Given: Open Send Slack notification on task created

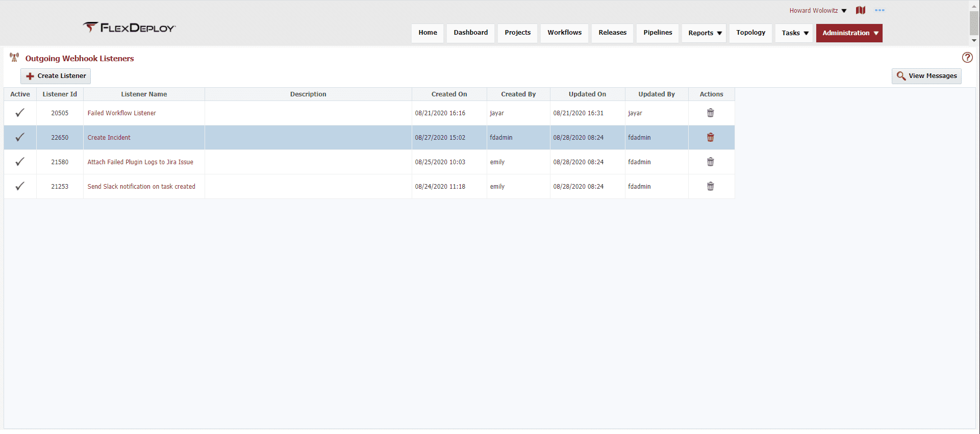Looking at the screenshot, I should tap(141, 187).
